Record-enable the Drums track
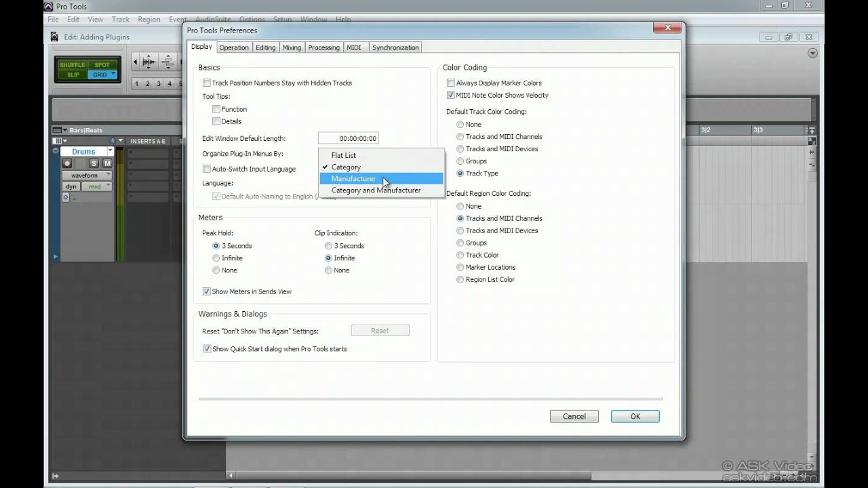The width and height of the screenshot is (868, 488). tap(67, 163)
